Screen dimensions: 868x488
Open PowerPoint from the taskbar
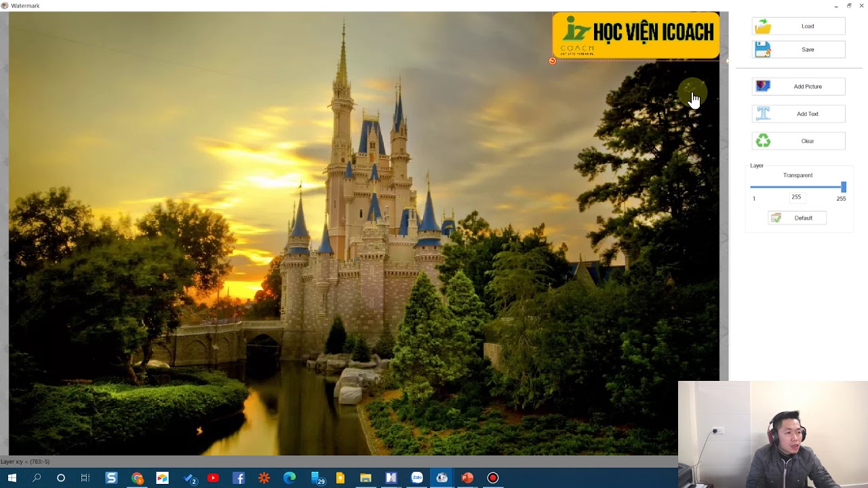pos(467,478)
